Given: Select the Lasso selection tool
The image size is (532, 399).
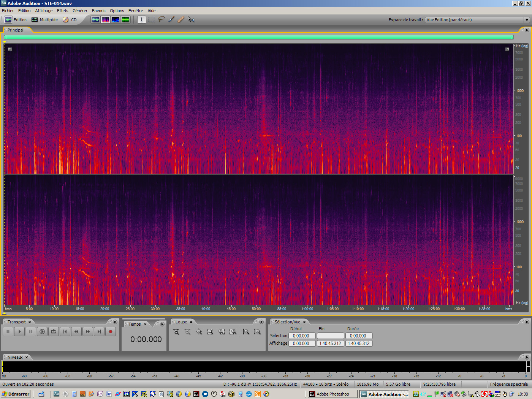Looking at the screenshot, I should tap(161, 19).
